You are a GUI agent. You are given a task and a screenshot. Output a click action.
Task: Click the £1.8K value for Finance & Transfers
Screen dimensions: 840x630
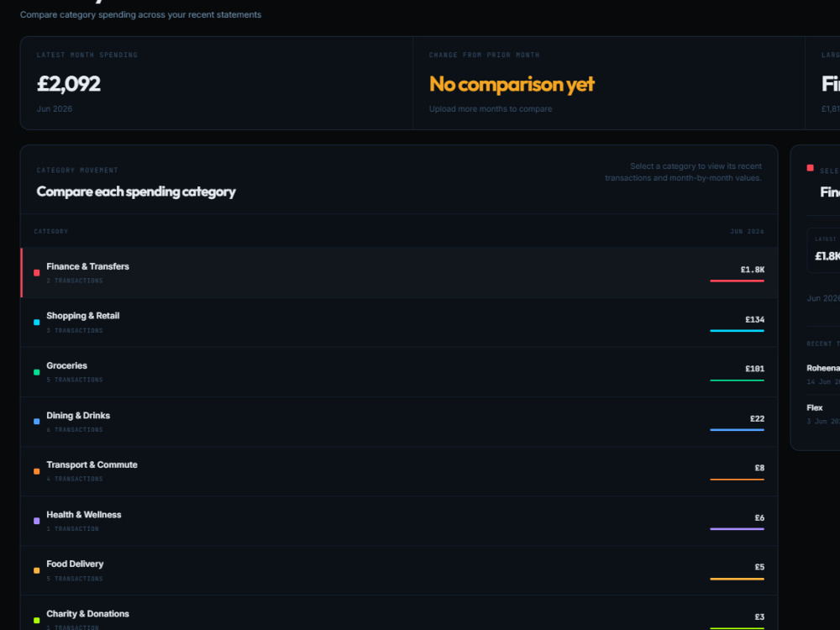(752, 270)
